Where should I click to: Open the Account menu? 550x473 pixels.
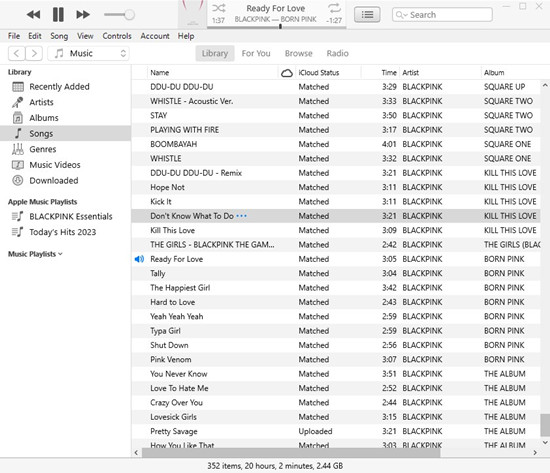pos(155,36)
